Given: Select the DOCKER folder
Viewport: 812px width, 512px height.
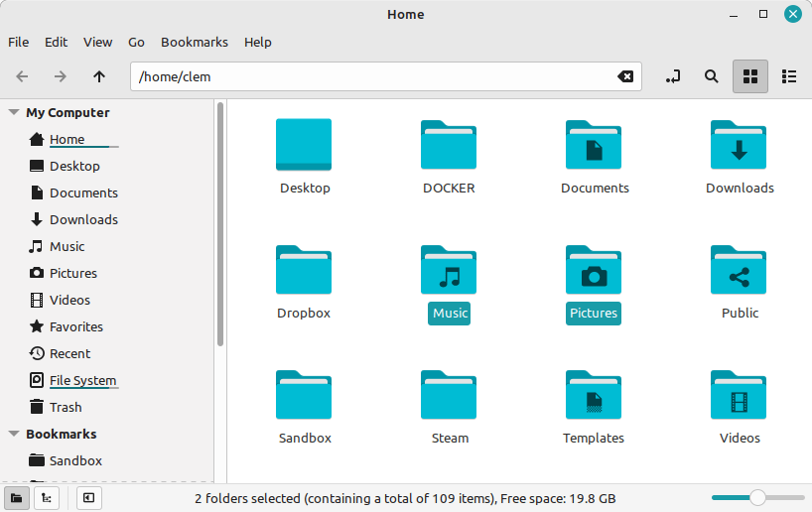Looking at the screenshot, I should click(x=449, y=145).
